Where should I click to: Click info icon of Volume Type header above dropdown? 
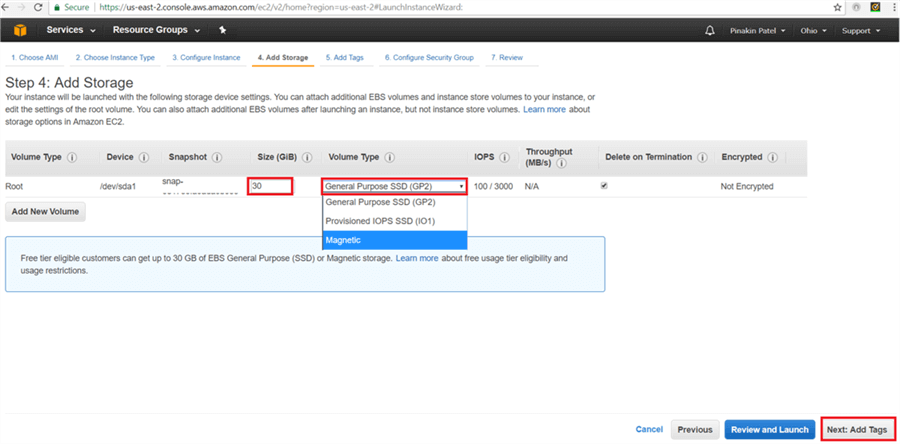click(x=390, y=157)
